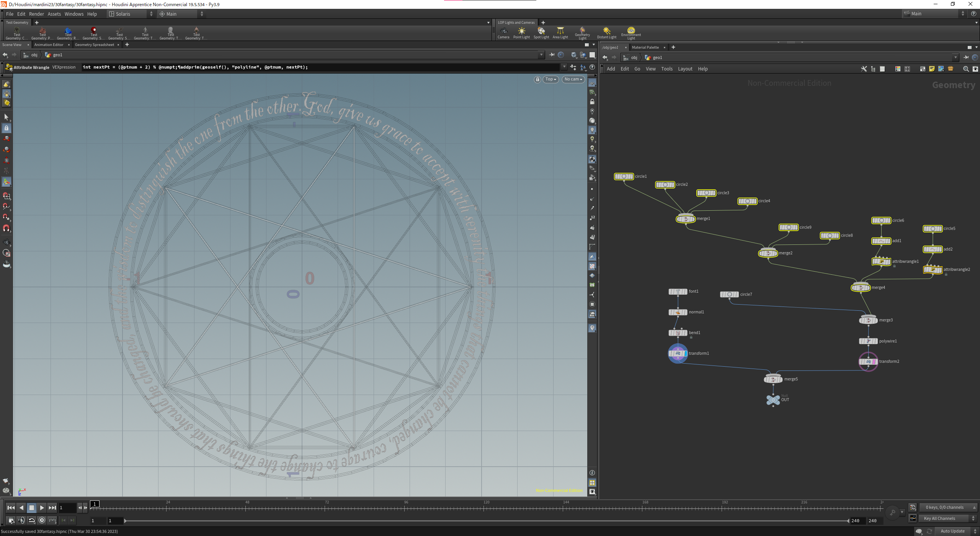Add a sticky note to the network

[x=932, y=69]
